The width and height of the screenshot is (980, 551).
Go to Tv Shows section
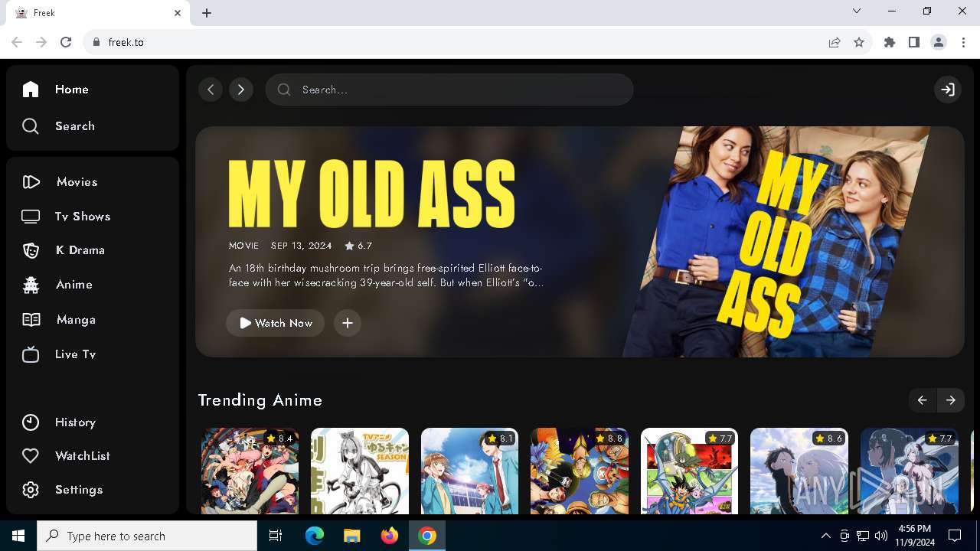[83, 217]
